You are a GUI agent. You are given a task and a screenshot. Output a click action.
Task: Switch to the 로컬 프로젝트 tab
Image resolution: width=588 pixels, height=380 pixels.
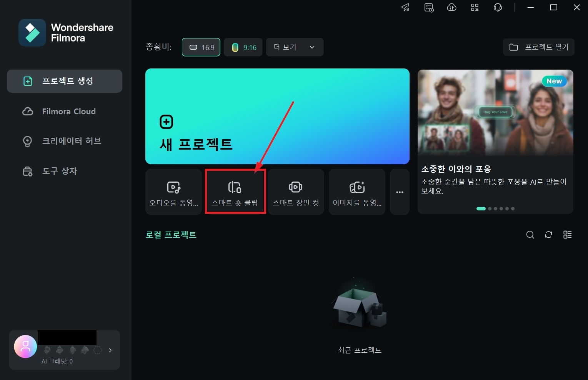coord(171,235)
